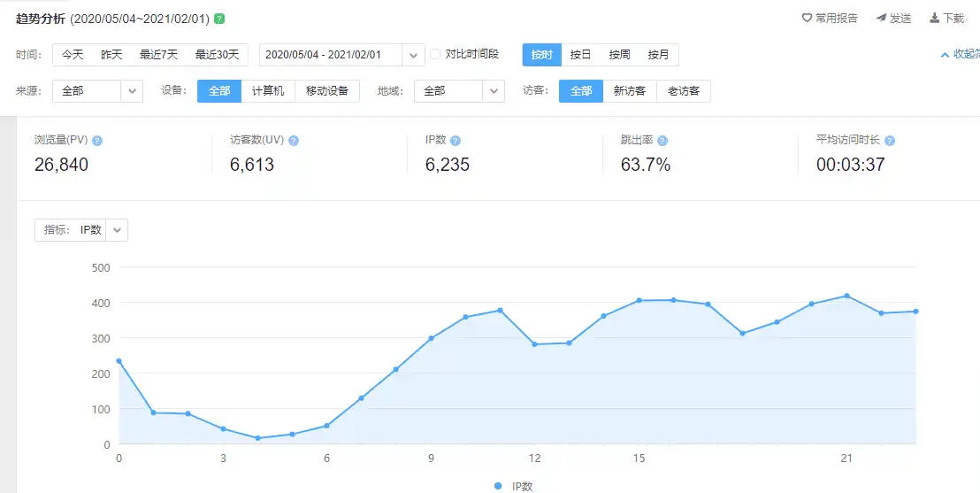This screenshot has height=493, width=980.
Task: Click the help icon next to 浏览量(PV)
Action: coord(97,141)
